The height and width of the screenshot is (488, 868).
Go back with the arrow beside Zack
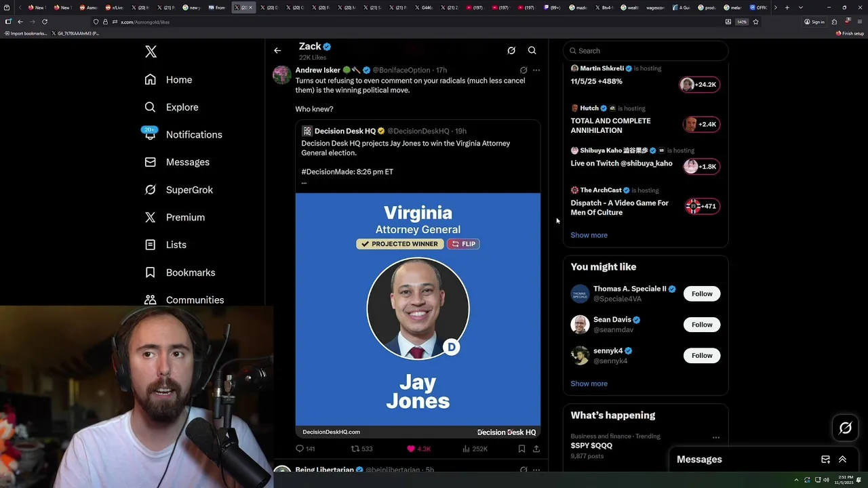277,50
